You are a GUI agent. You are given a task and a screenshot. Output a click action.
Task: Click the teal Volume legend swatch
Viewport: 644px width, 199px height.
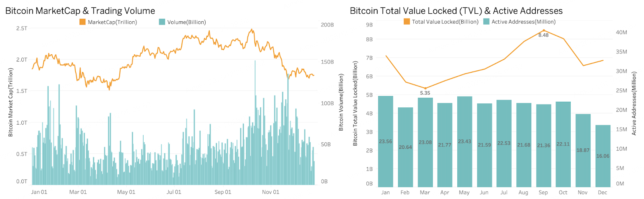pos(162,22)
